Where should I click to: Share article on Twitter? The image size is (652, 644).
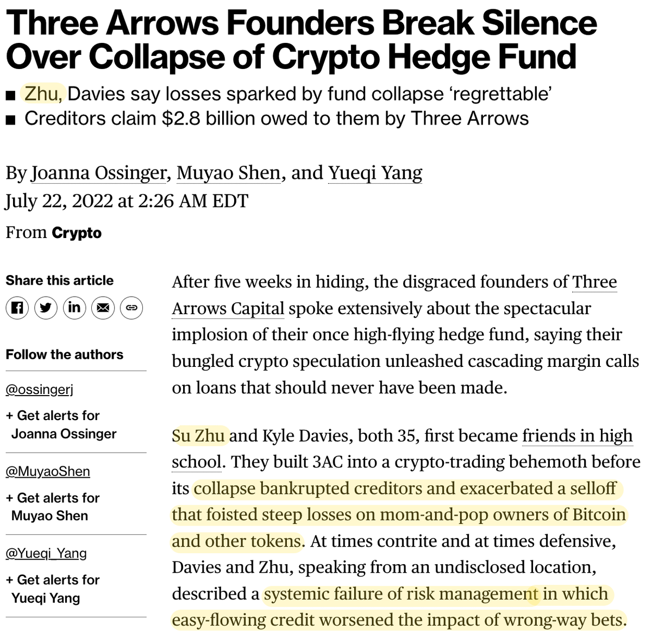pyautogui.click(x=46, y=308)
